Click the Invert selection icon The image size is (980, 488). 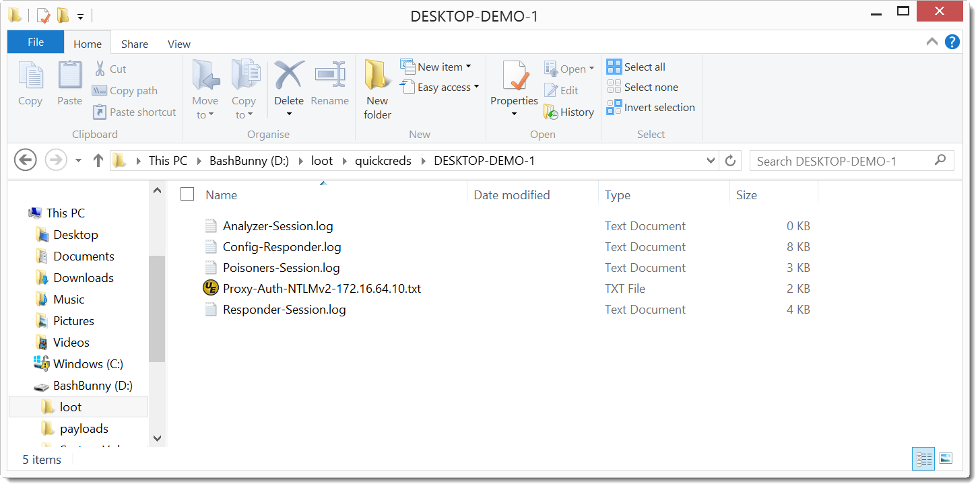click(614, 108)
